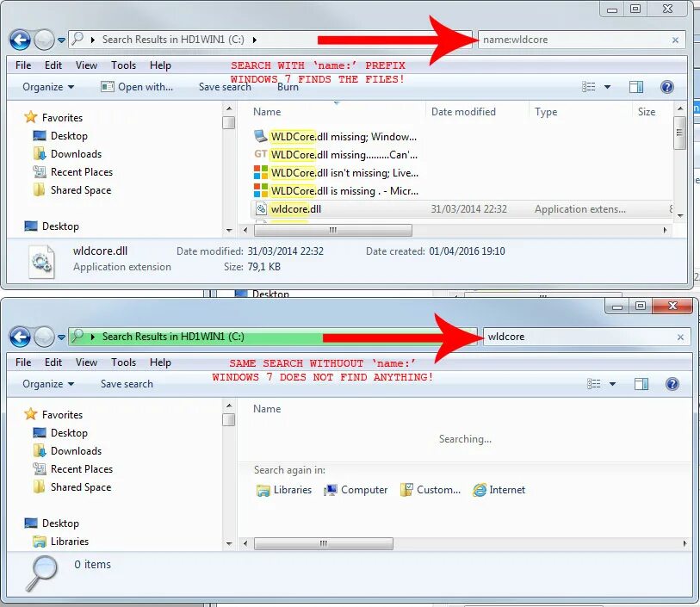Click Back arrow in bottom Explorer window
700x607 pixels.
pos(20,337)
